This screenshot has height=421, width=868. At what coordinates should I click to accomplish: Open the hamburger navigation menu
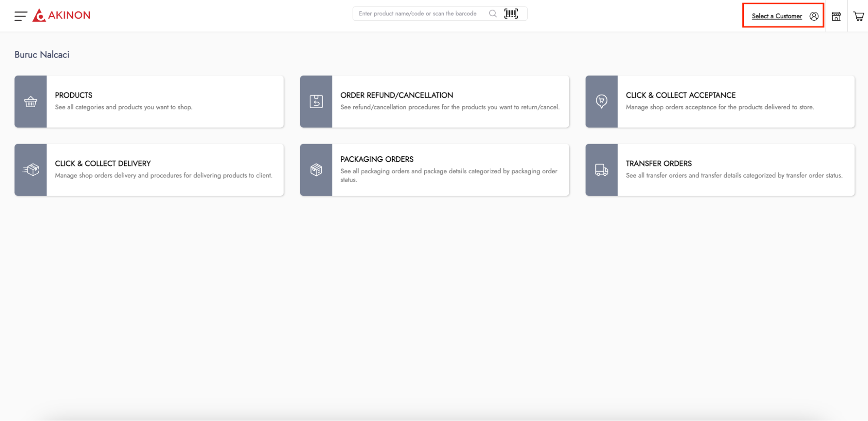tap(20, 16)
